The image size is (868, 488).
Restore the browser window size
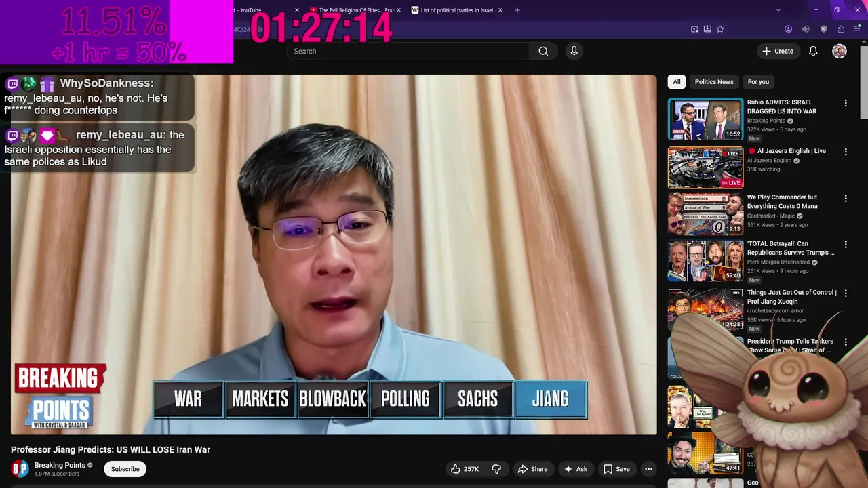836,10
